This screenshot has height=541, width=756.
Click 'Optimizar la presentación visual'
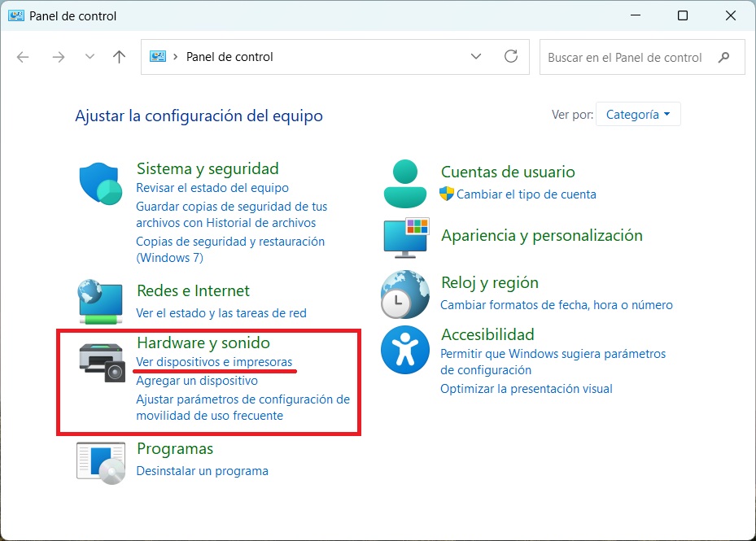[526, 389]
